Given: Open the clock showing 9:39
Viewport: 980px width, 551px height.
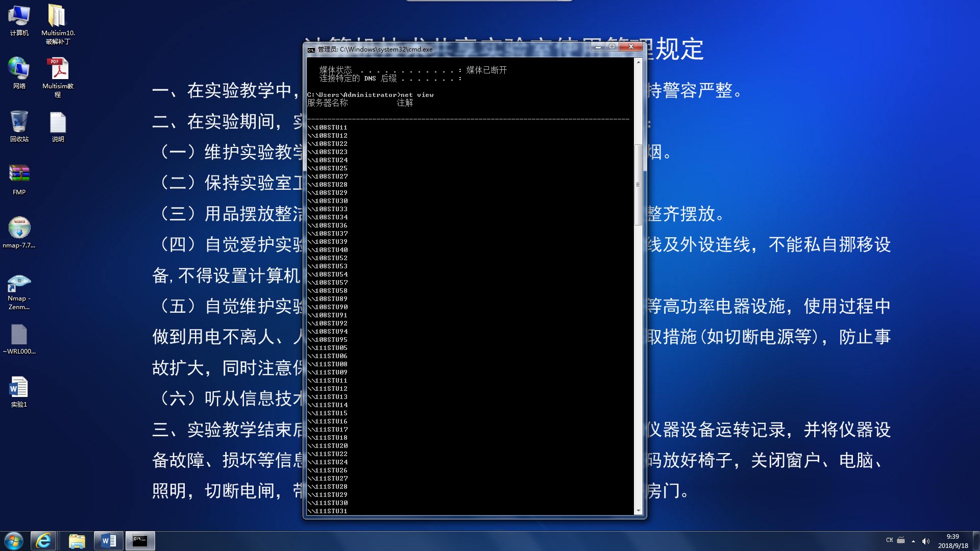Looking at the screenshot, I should [x=952, y=541].
